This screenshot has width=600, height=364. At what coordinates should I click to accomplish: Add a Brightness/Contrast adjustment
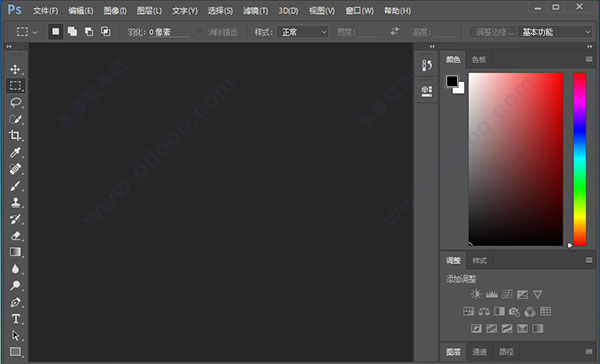476,294
